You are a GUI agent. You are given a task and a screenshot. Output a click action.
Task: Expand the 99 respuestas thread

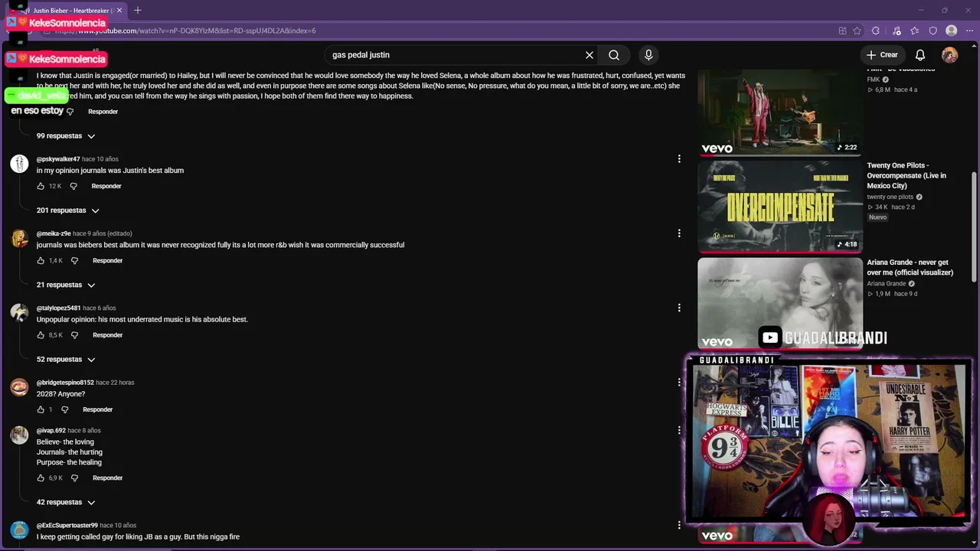click(66, 136)
